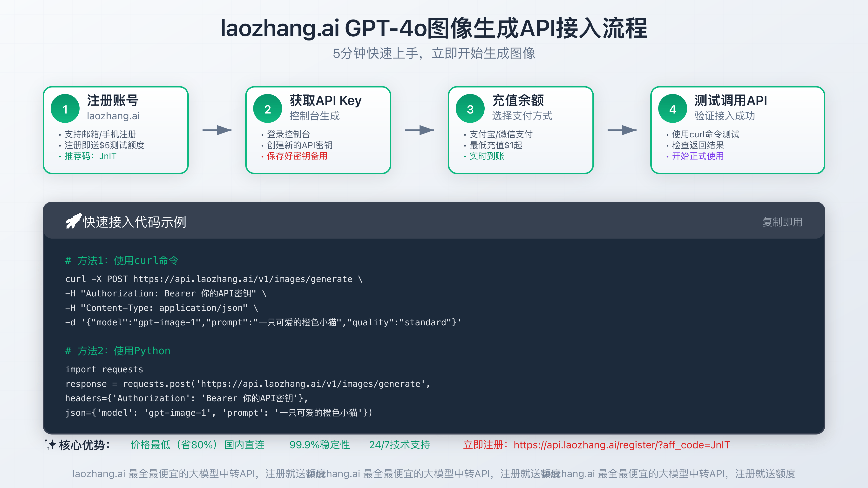This screenshot has width=868, height=488.
Task: Select the 注册账号 card title
Action: 113,100
